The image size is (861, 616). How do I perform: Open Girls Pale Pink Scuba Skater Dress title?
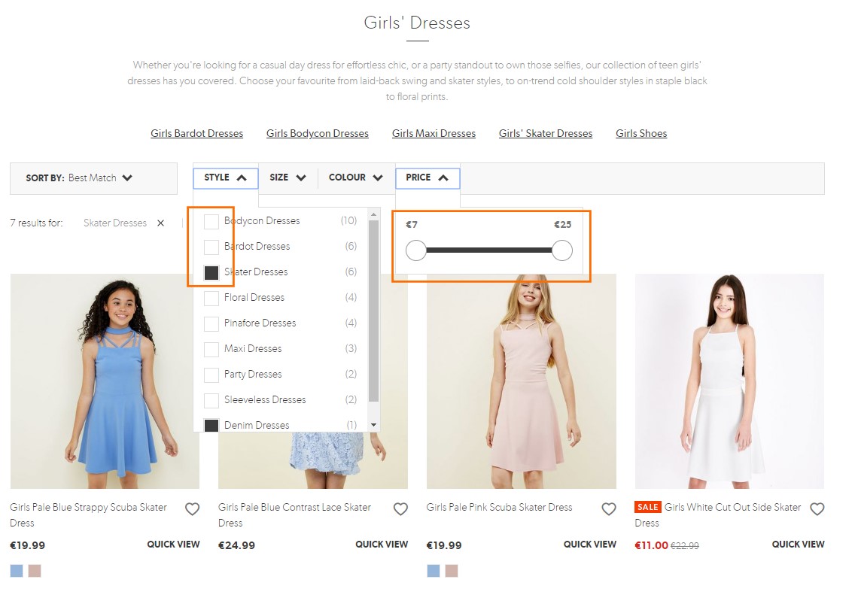(499, 508)
